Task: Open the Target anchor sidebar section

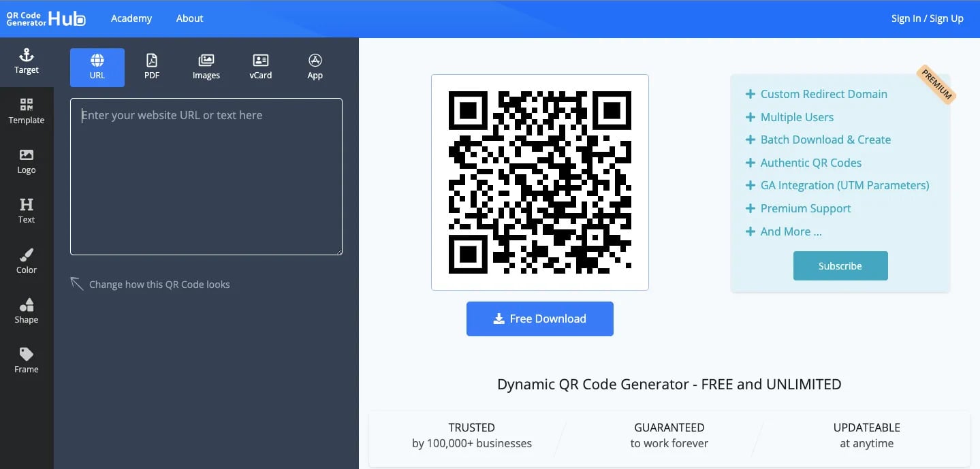Action: pos(27,62)
